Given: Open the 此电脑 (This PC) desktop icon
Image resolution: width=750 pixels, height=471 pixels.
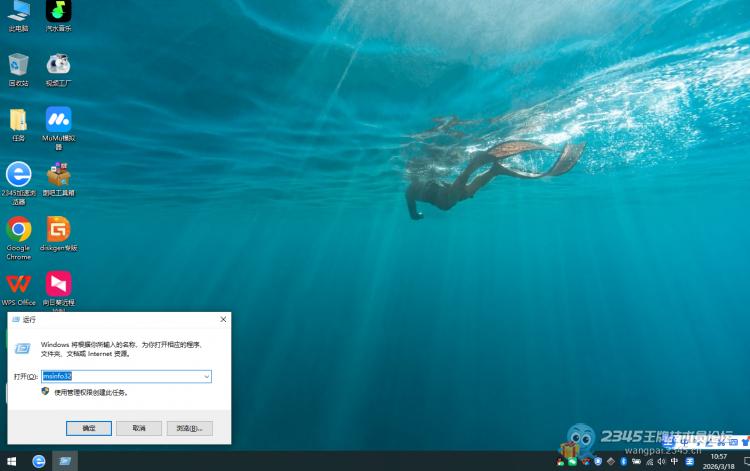Looking at the screenshot, I should pos(18,13).
